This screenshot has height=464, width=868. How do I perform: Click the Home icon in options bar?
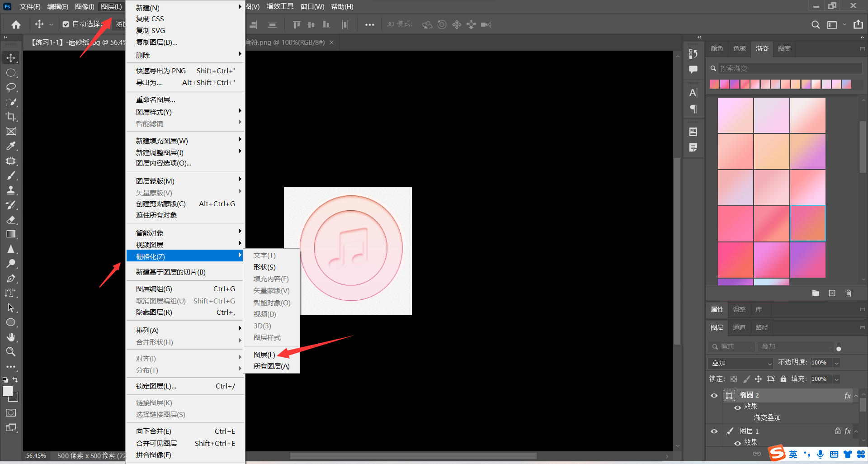pos(16,24)
